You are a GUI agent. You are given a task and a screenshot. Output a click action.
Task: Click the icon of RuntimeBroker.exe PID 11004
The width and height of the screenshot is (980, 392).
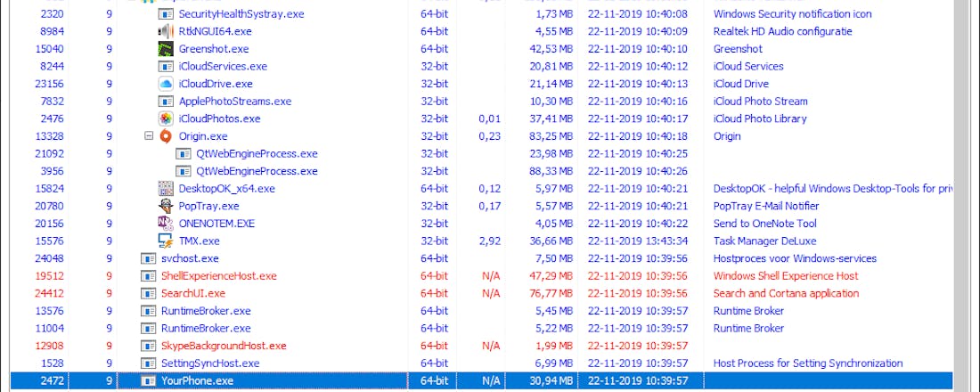[148, 328]
